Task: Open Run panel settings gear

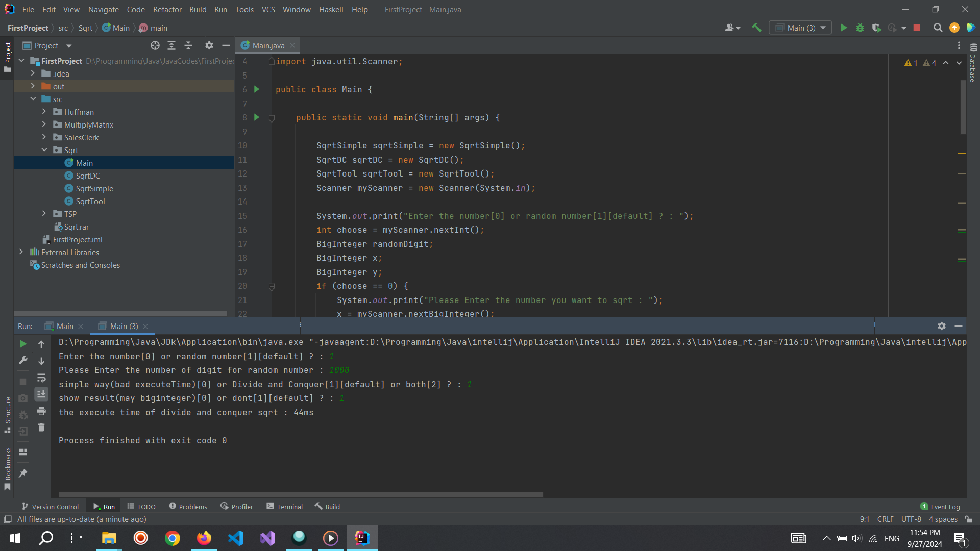Action: click(x=942, y=326)
